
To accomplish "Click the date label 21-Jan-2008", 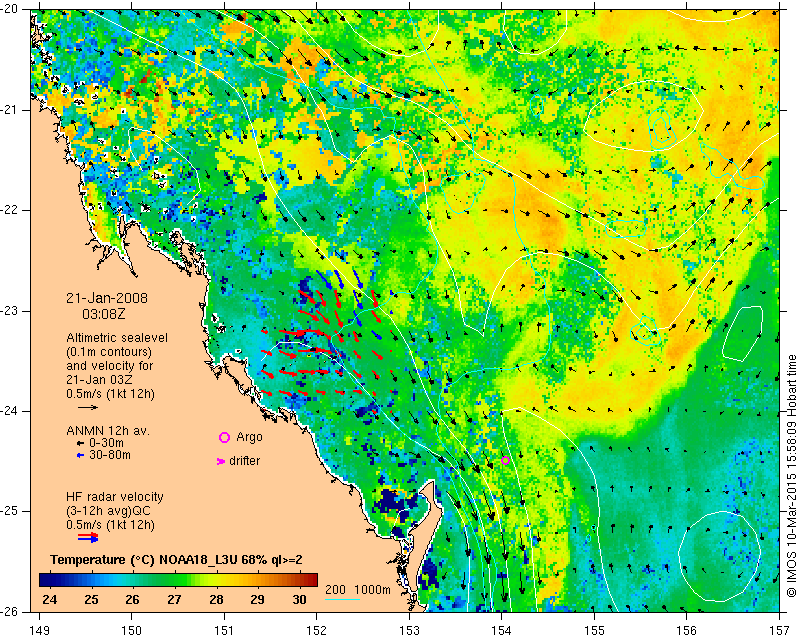I will (x=107, y=298).
